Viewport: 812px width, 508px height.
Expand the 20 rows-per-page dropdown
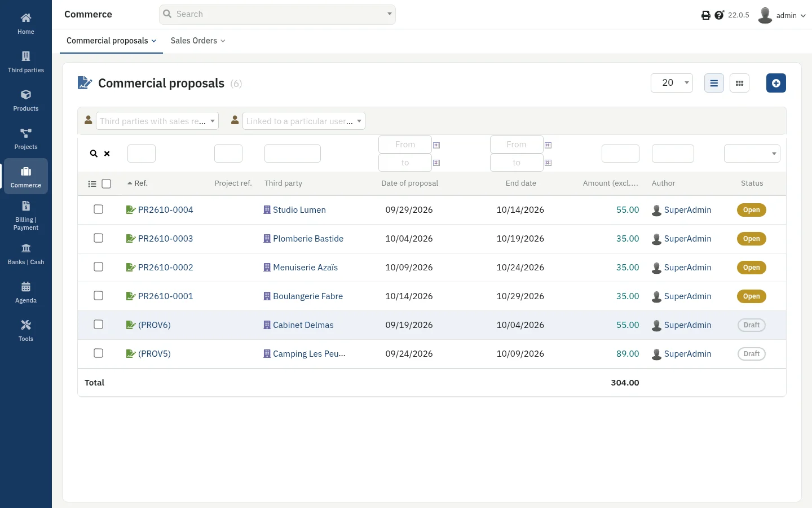[x=672, y=83]
